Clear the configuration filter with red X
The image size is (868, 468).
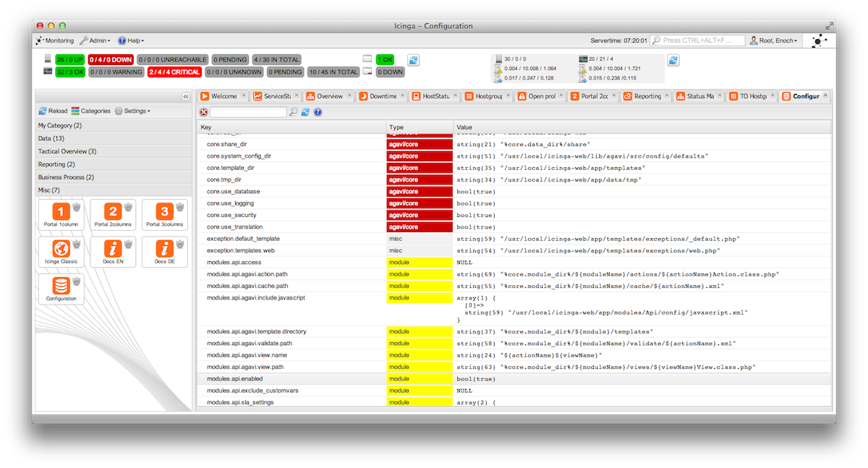point(204,112)
